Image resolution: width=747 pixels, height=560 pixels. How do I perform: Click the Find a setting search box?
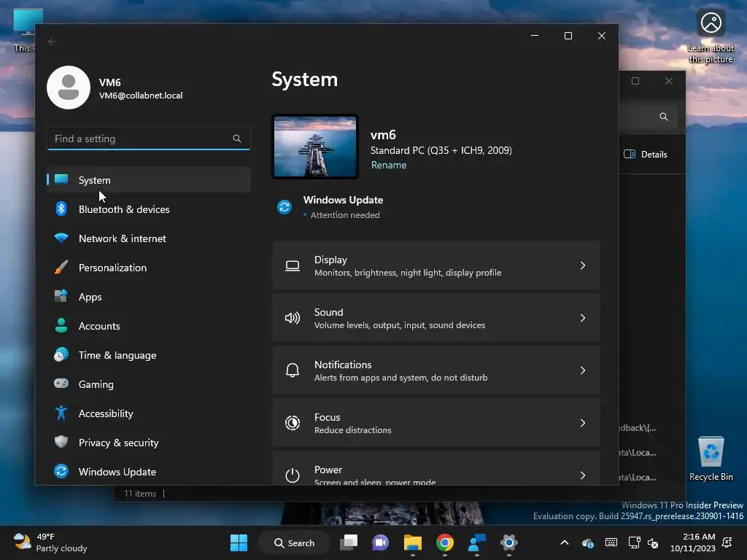coord(149,139)
